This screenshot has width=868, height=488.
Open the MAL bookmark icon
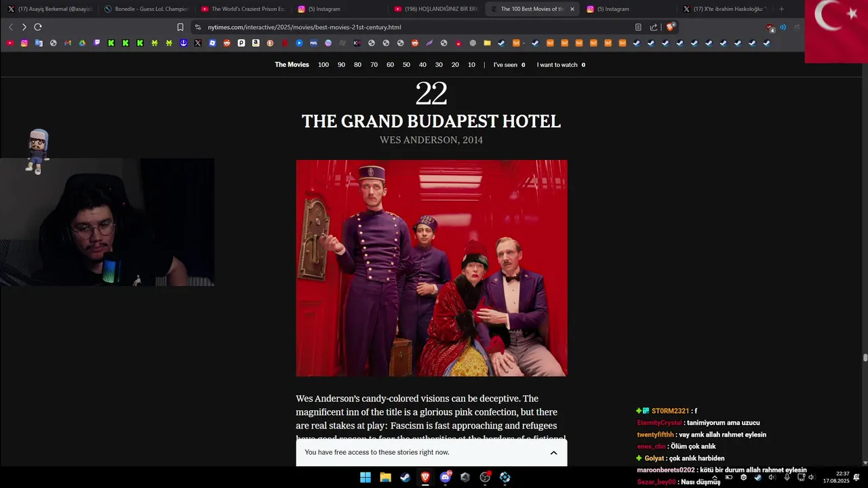(x=313, y=43)
